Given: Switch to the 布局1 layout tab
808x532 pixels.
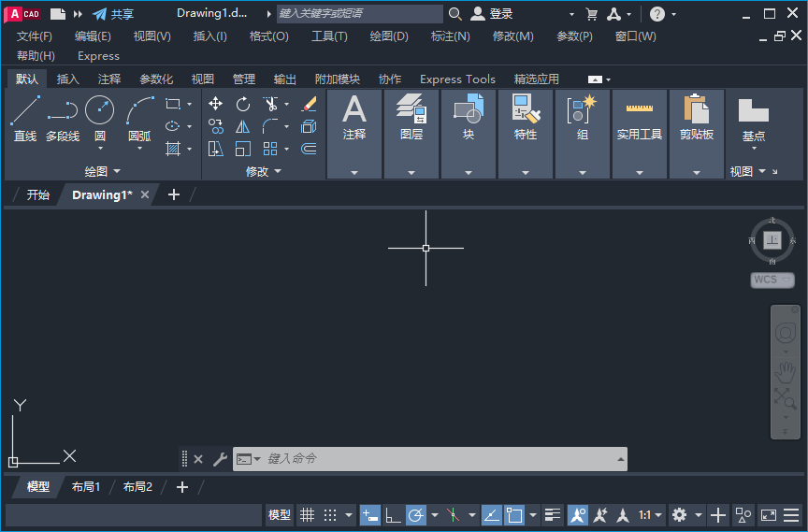Looking at the screenshot, I should (85, 487).
